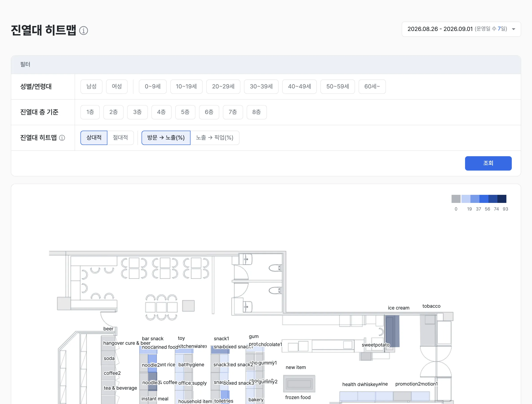The height and width of the screenshot is (404, 532).
Task: Click the 'tea & beverage' shelf label
Action: 120,388
